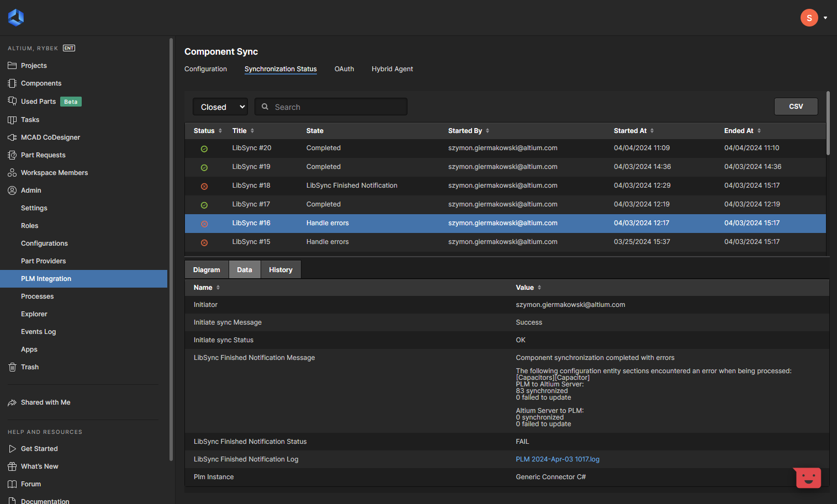The height and width of the screenshot is (504, 837).
Task: Open the OAuth tab
Action: coord(344,69)
